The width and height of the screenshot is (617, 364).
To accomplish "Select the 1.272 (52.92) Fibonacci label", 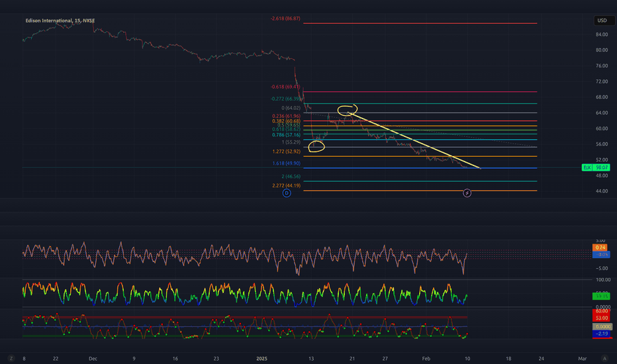I will [286, 152].
